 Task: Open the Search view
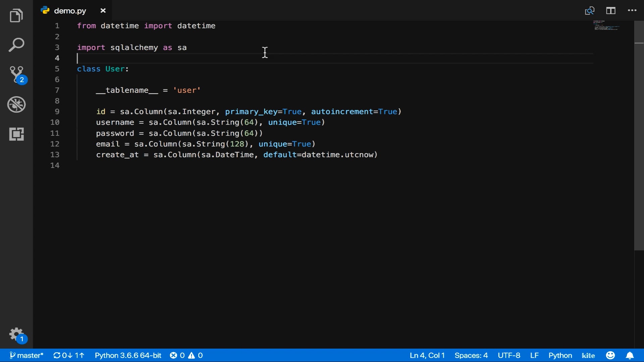click(16, 45)
